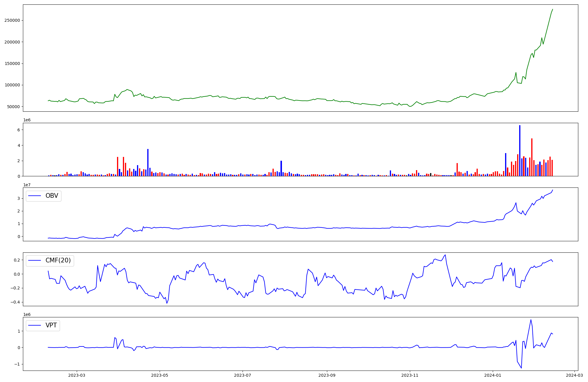The width and height of the screenshot is (588, 382).
Task: Click the VPT legend entry
Action: 51,326
